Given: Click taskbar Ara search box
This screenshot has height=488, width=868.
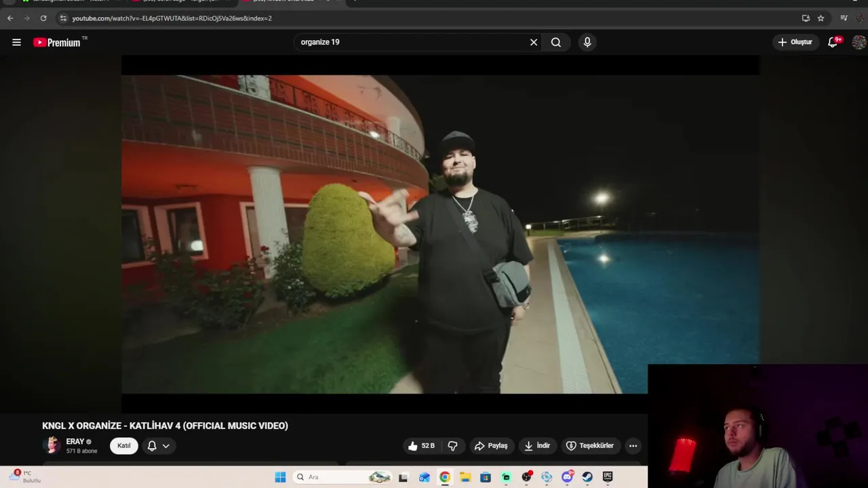Looking at the screenshot, I should 342,477.
